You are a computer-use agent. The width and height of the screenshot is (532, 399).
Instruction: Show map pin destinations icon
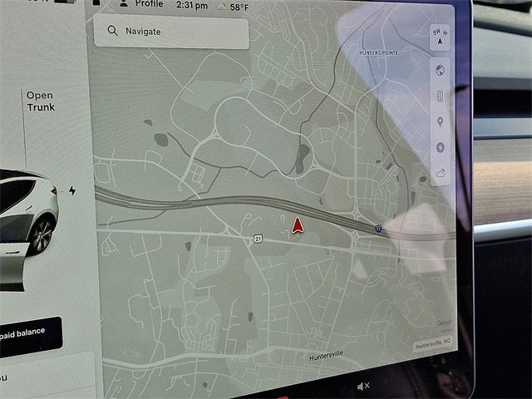[x=440, y=121]
